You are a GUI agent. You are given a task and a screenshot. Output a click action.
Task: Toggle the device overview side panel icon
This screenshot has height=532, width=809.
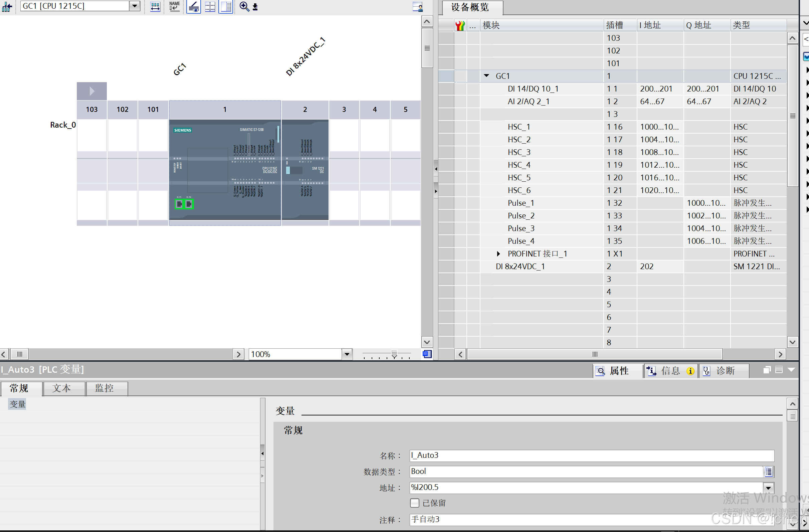[x=226, y=6]
